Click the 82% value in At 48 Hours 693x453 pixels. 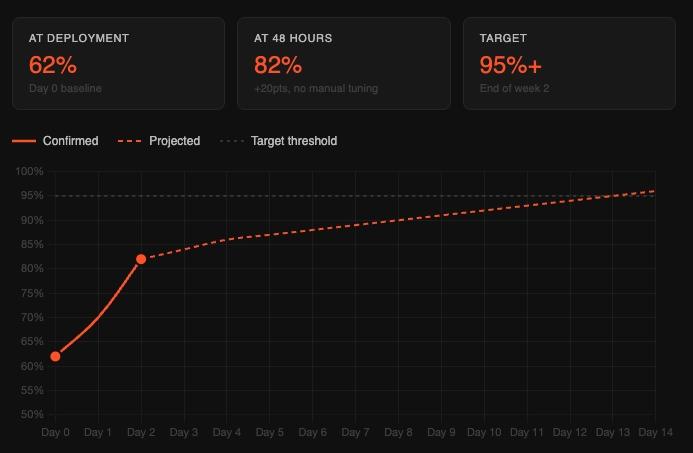pyautogui.click(x=278, y=66)
